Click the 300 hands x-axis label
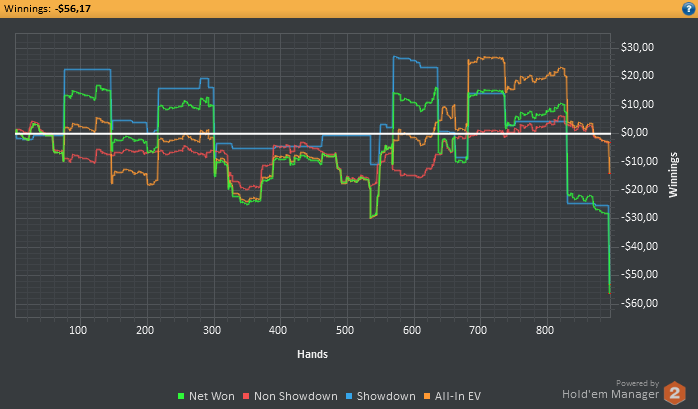The height and width of the screenshot is (409, 698). (211, 330)
